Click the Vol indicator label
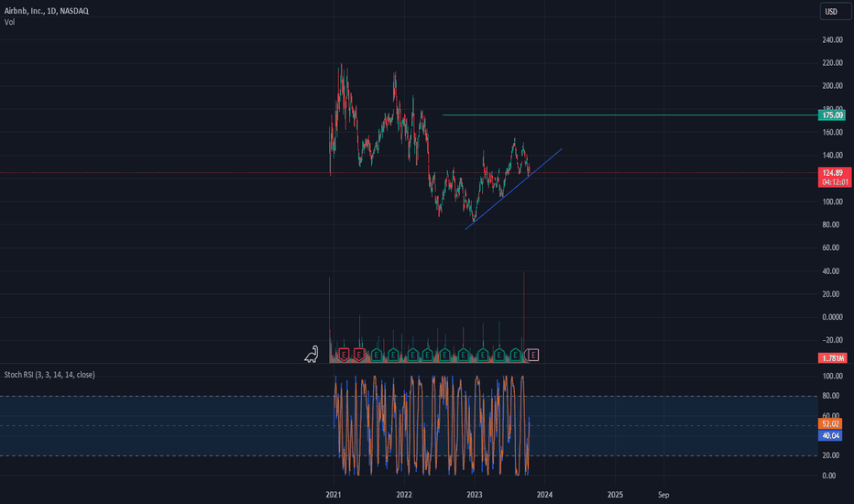This screenshot has height=504, width=854. 9,22
